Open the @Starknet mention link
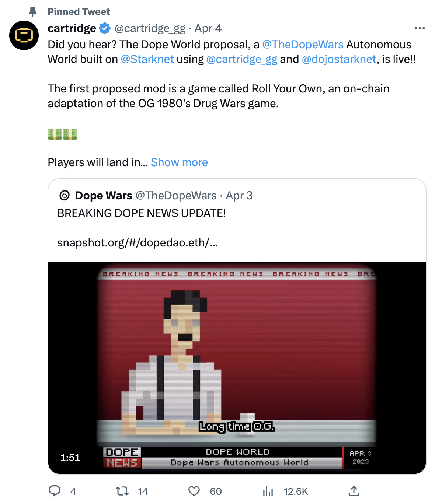 (147, 59)
